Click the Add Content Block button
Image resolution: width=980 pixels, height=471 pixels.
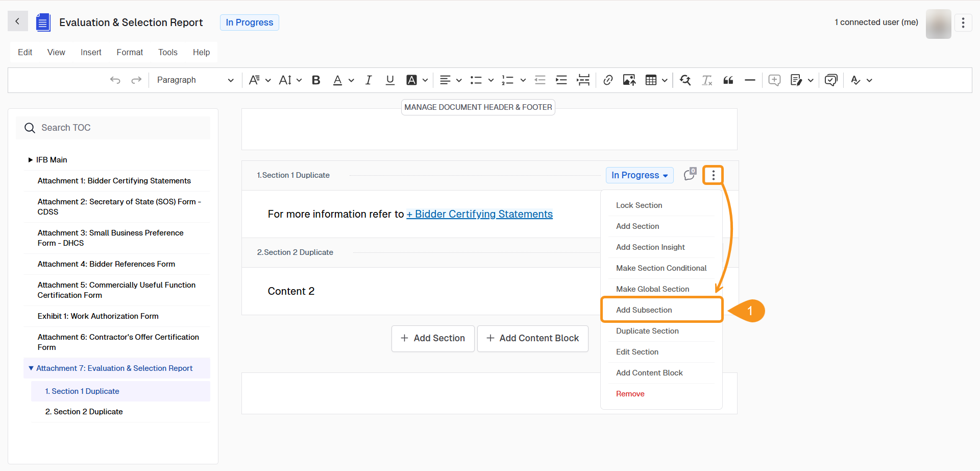tap(532, 338)
